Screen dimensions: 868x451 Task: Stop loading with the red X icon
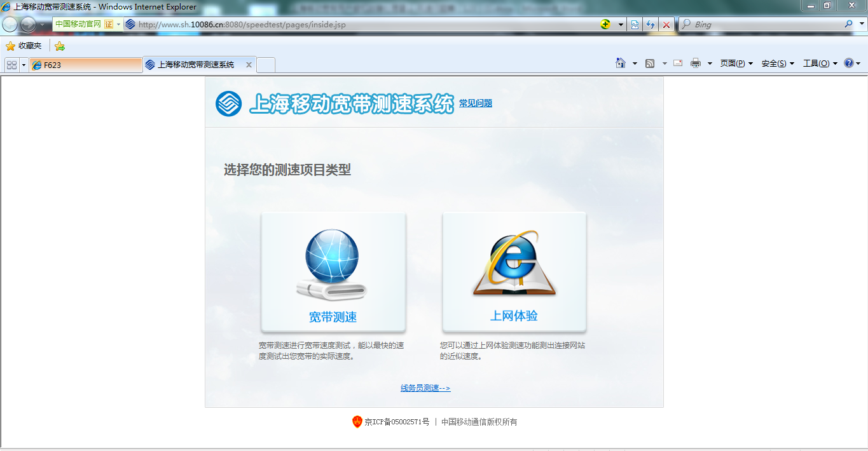666,25
